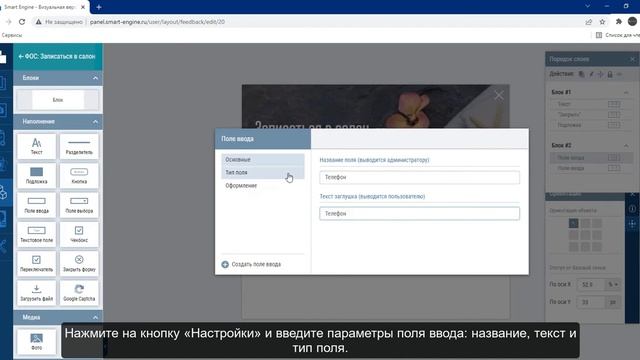Toggle visibility icon for Подложка layer
Screen dimensions: 640x360
click(x=614, y=125)
